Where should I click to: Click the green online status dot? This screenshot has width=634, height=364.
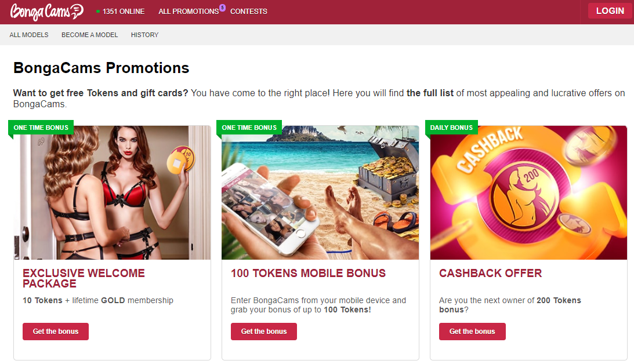click(98, 12)
